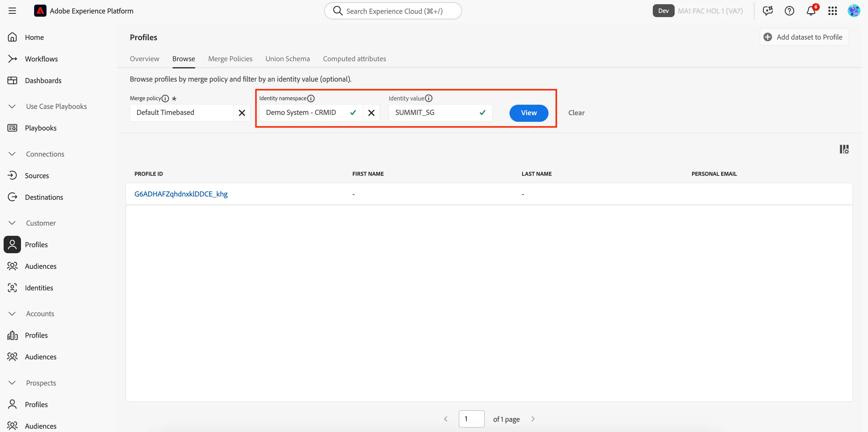Open the apps grid switcher
The image size is (868, 432).
click(x=832, y=11)
